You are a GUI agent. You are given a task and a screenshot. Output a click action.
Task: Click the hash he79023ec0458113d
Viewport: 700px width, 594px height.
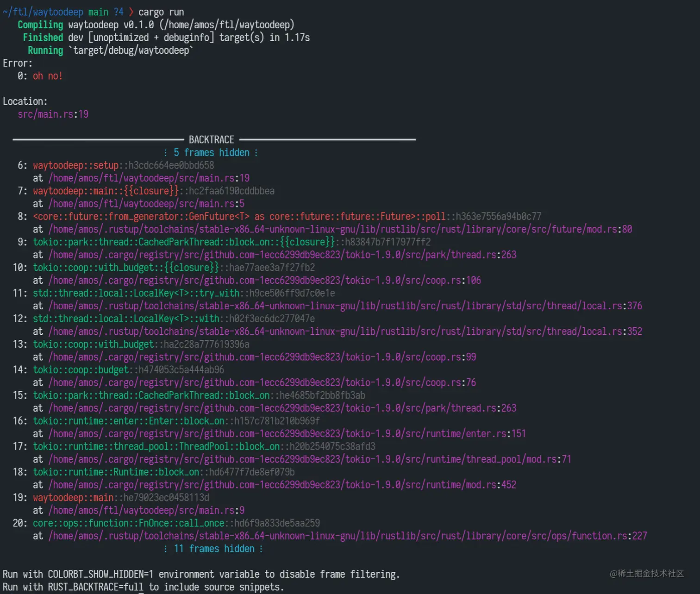166,497
